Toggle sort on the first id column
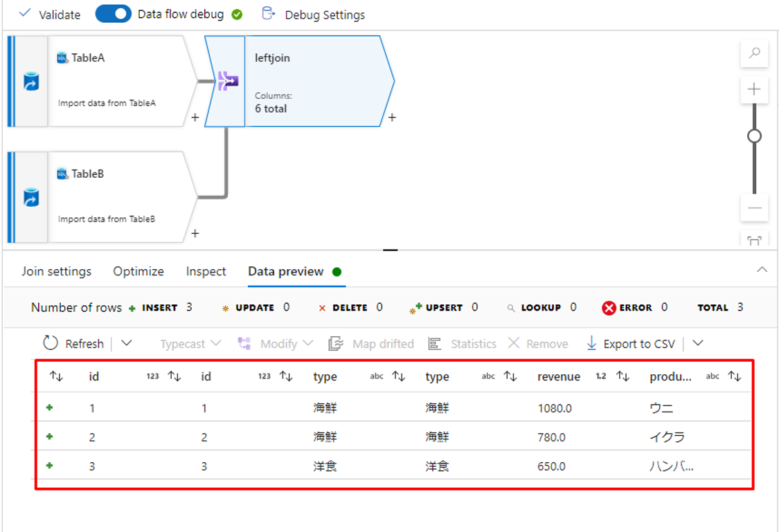This screenshot has height=532, width=779. click(x=174, y=376)
